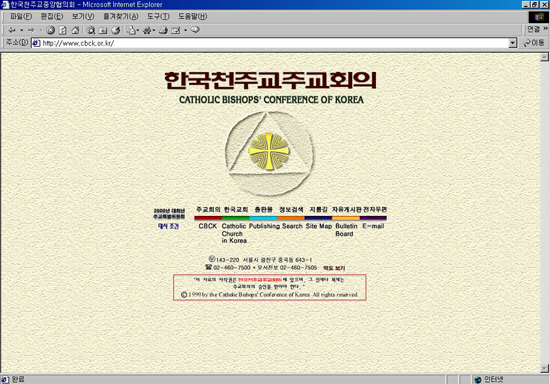
Task: Open the Search toolbar icon
Action: [90, 31]
